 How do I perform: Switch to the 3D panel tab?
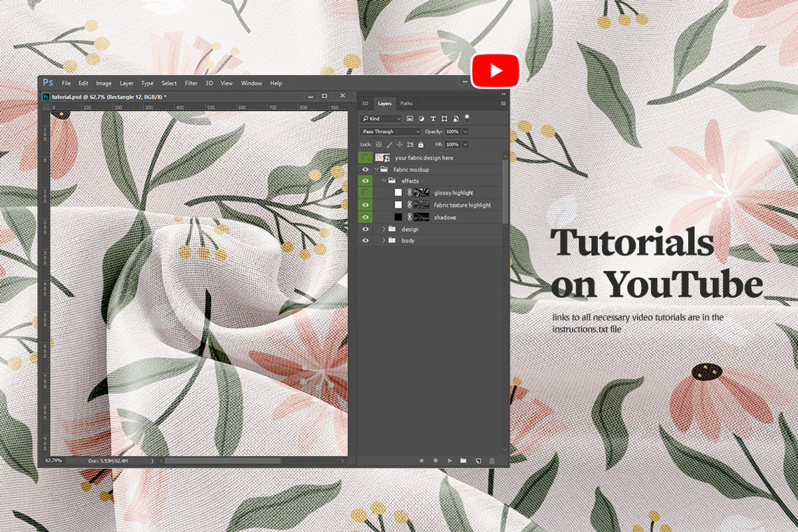365,103
